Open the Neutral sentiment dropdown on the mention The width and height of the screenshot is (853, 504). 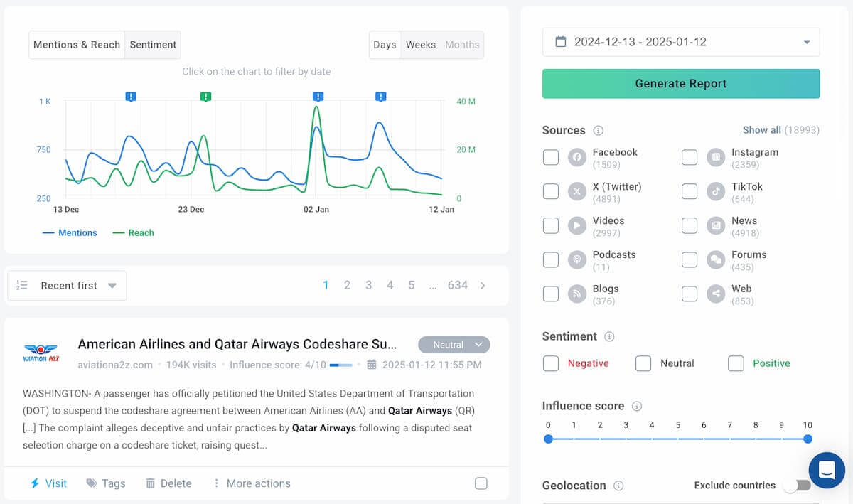click(454, 345)
